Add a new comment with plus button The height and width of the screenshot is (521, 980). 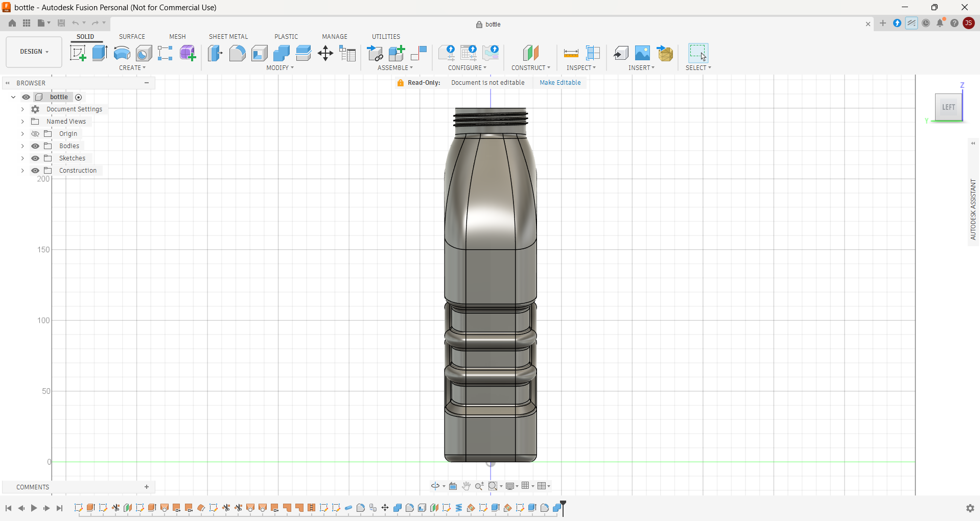(x=147, y=487)
